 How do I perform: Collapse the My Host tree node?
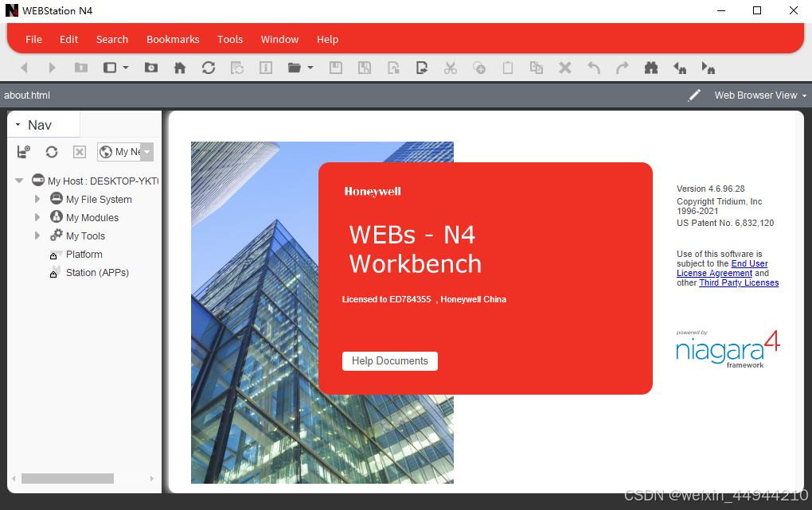19,181
